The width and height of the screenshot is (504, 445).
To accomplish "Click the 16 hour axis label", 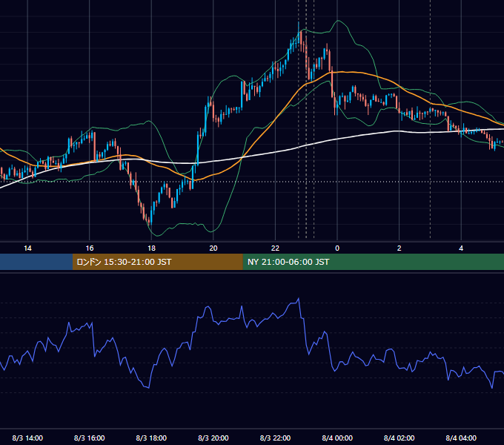I will pos(90,248).
